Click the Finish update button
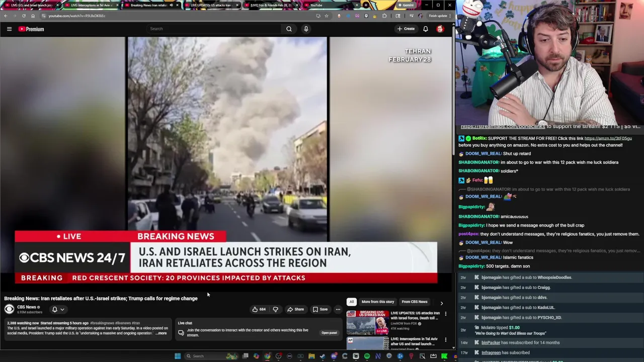Screen dimensions: 644x362 tap(438, 16)
